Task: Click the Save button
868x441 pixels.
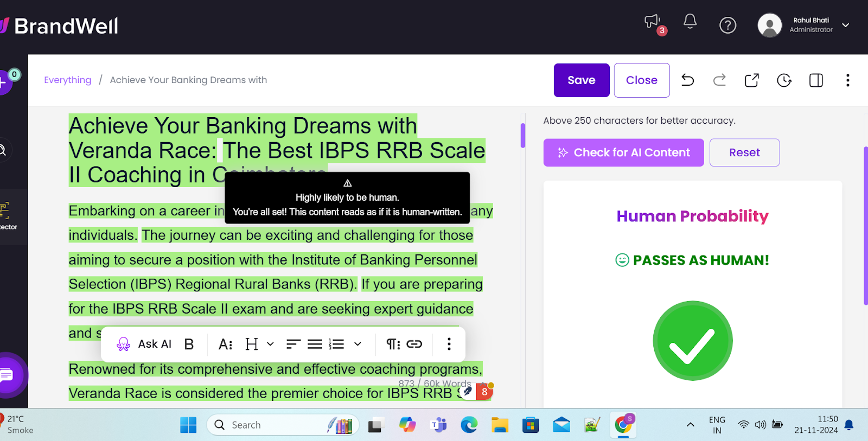Action: (x=582, y=80)
